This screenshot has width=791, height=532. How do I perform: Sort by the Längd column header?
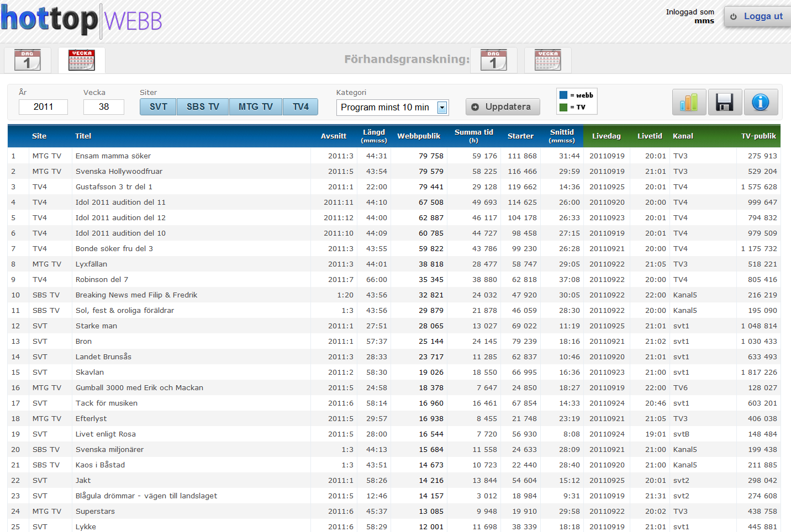click(x=374, y=136)
